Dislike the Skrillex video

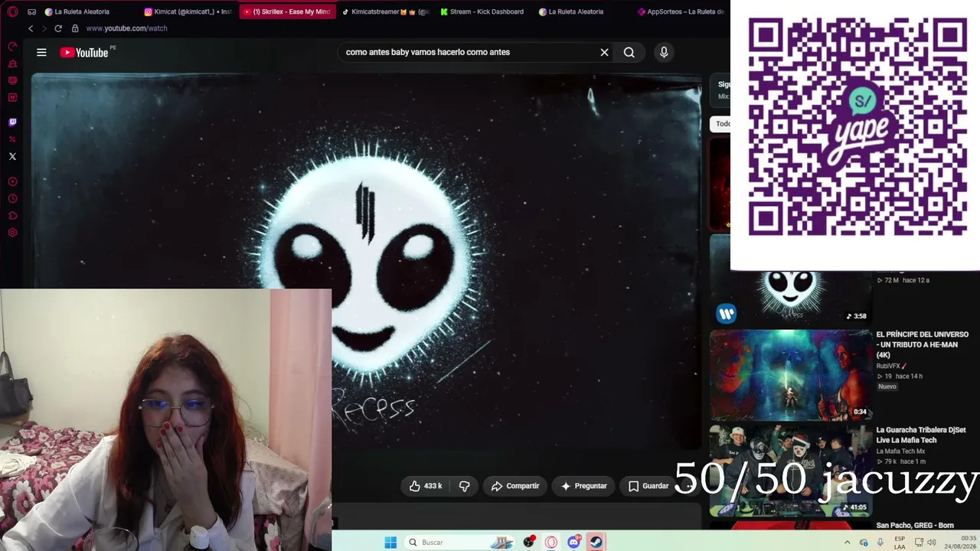tap(465, 486)
